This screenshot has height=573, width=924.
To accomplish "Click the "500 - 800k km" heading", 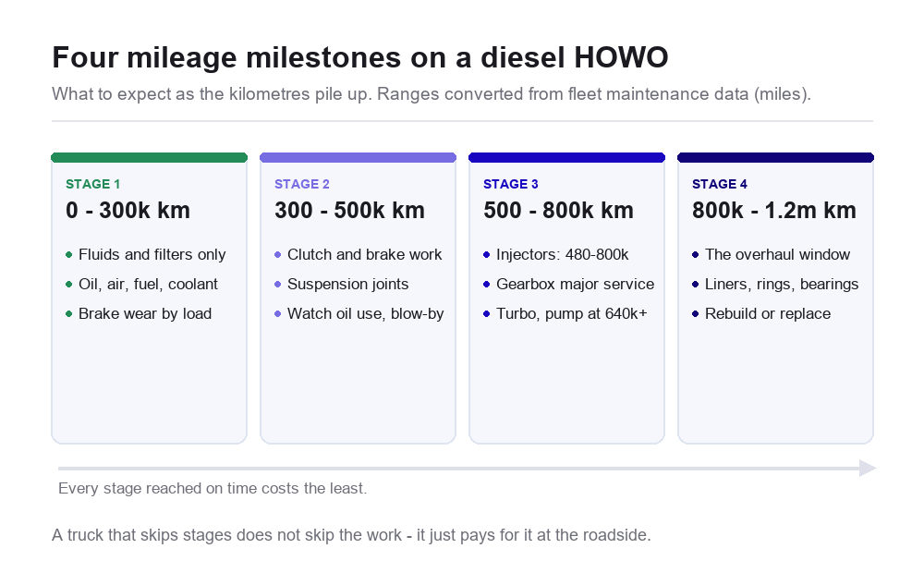I will point(559,211).
